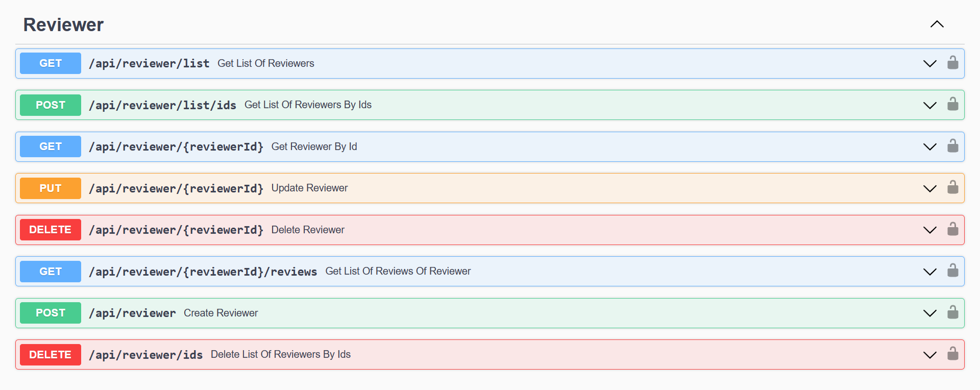Image resolution: width=980 pixels, height=390 pixels.
Task: Click the lock icon on Delete Reviewer row
Action: click(x=952, y=229)
